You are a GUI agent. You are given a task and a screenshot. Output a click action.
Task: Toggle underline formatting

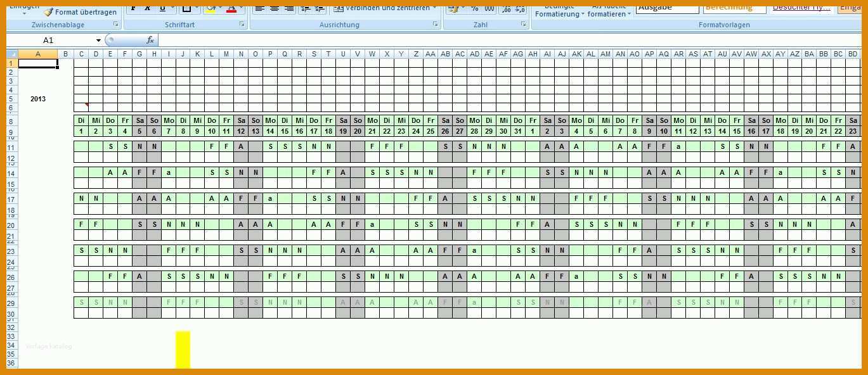pyautogui.click(x=162, y=8)
